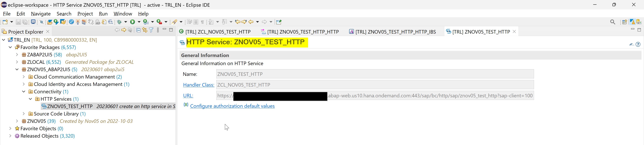Click the Project Explorer filter funnel icon

pos(151,30)
